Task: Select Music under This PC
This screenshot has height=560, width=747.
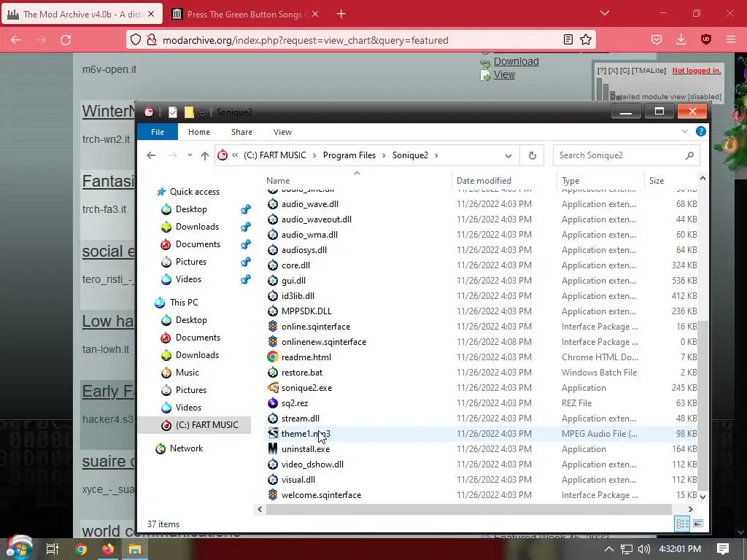Action: click(x=187, y=373)
